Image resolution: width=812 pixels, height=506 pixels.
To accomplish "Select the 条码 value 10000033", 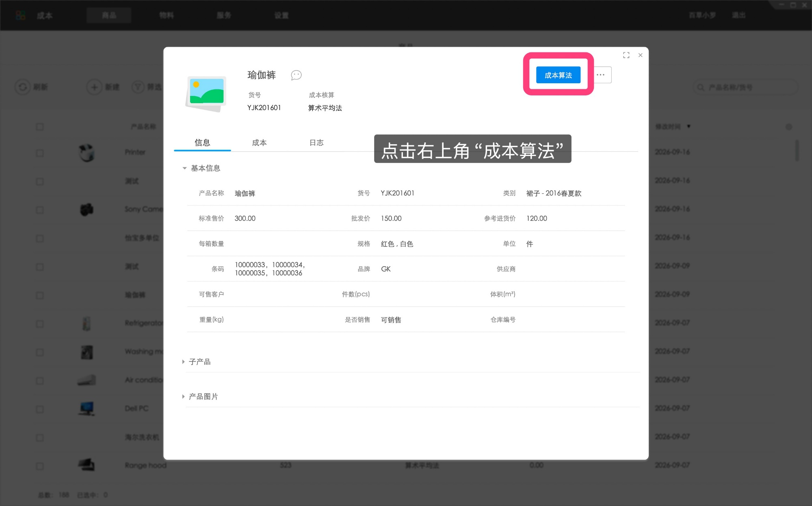I will pyautogui.click(x=250, y=265).
